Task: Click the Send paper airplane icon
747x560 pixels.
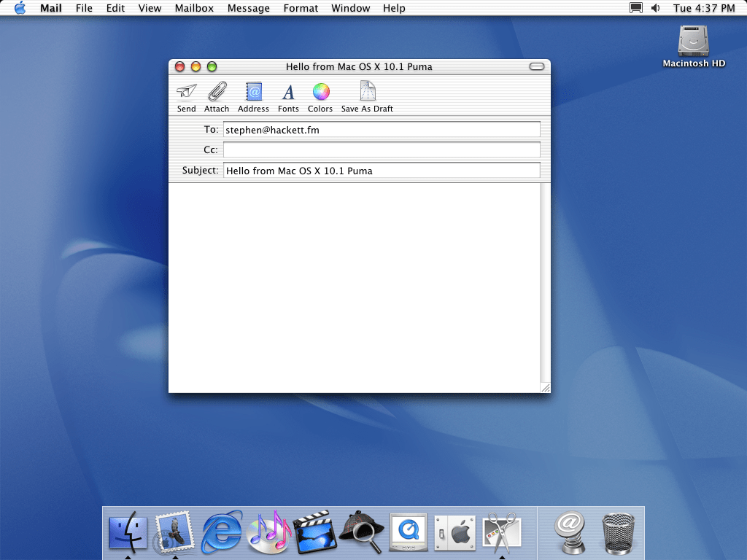Action: (x=187, y=92)
